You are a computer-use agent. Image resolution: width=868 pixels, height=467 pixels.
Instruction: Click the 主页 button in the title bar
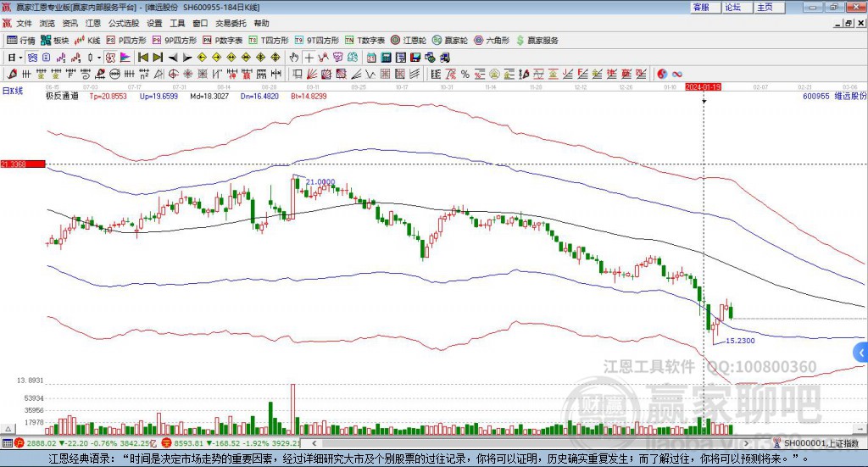pos(769,7)
